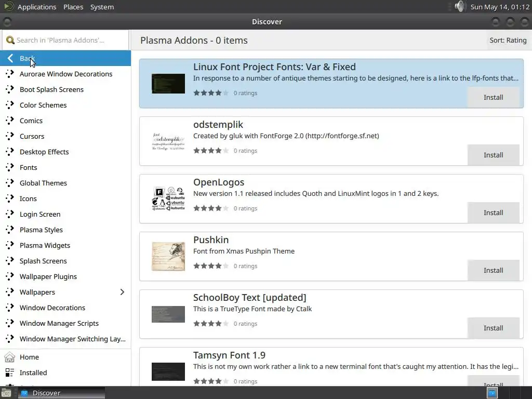
Task: Select Global Themes category
Action: [x=43, y=183]
